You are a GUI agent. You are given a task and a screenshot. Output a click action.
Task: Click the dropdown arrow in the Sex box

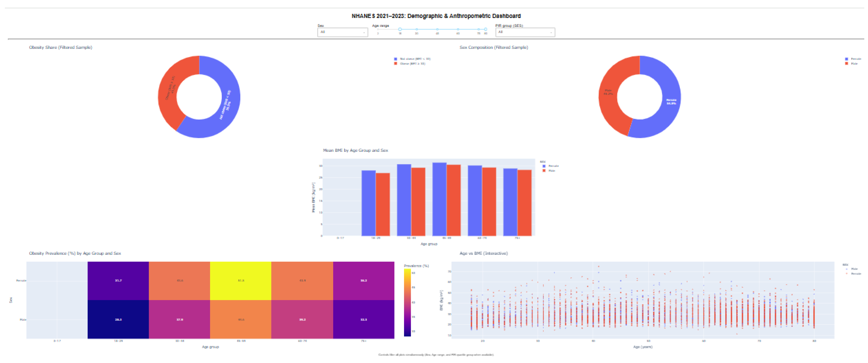coord(364,32)
